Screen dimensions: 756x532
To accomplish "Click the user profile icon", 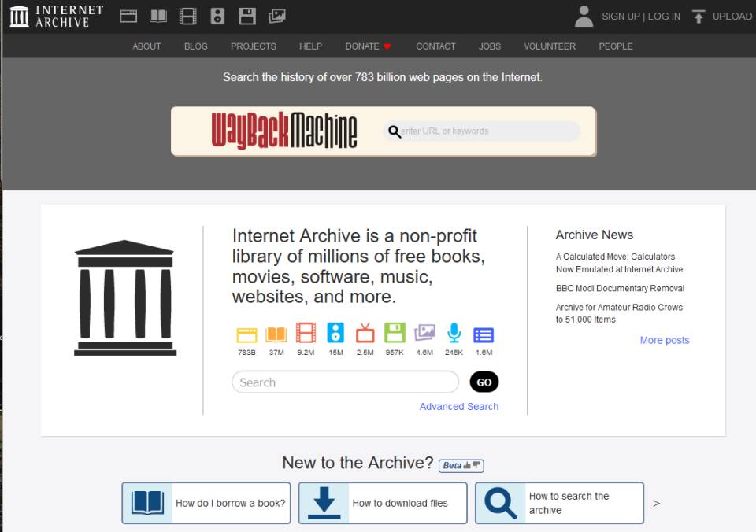I will [x=584, y=16].
